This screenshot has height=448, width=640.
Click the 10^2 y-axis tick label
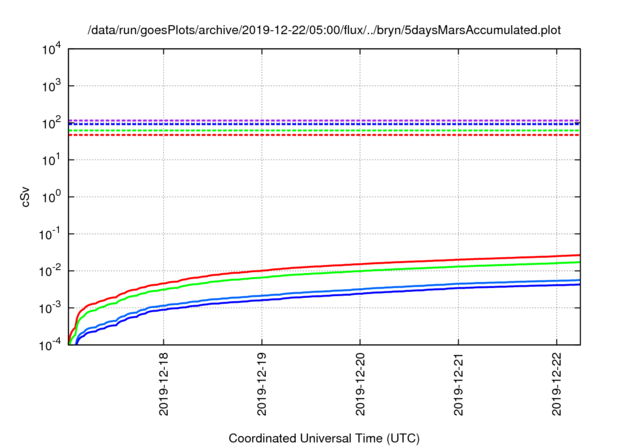[x=51, y=124]
